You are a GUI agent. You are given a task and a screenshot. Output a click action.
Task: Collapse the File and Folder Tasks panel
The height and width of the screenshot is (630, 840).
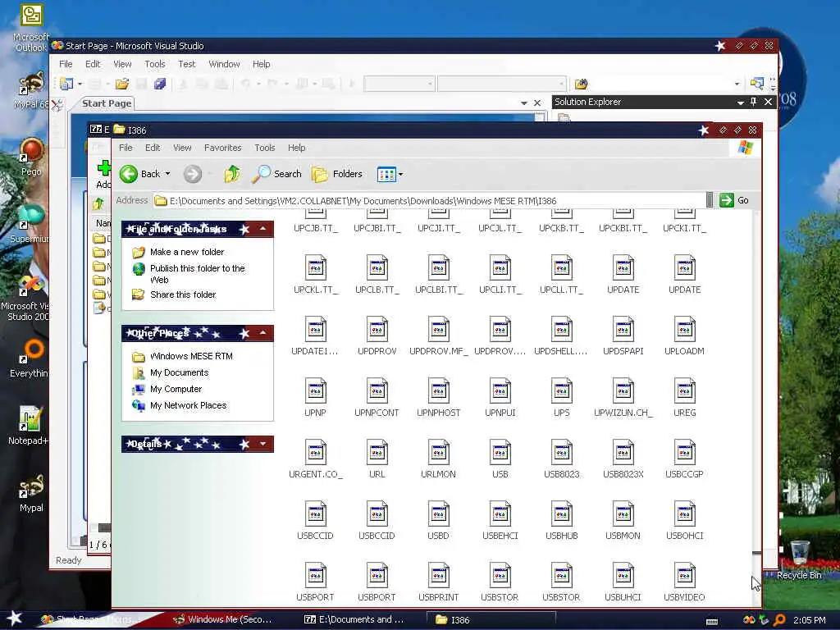[x=263, y=230]
